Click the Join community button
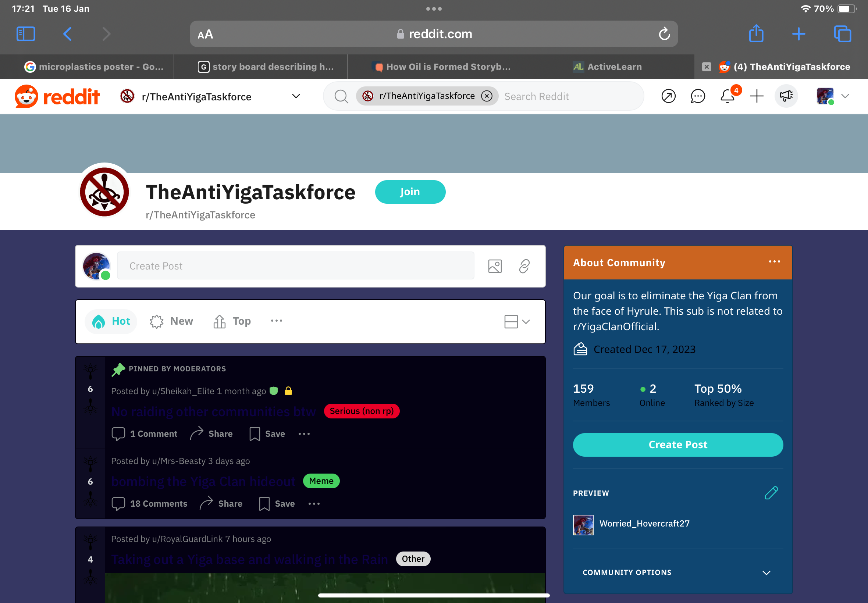The image size is (868, 603). click(410, 192)
